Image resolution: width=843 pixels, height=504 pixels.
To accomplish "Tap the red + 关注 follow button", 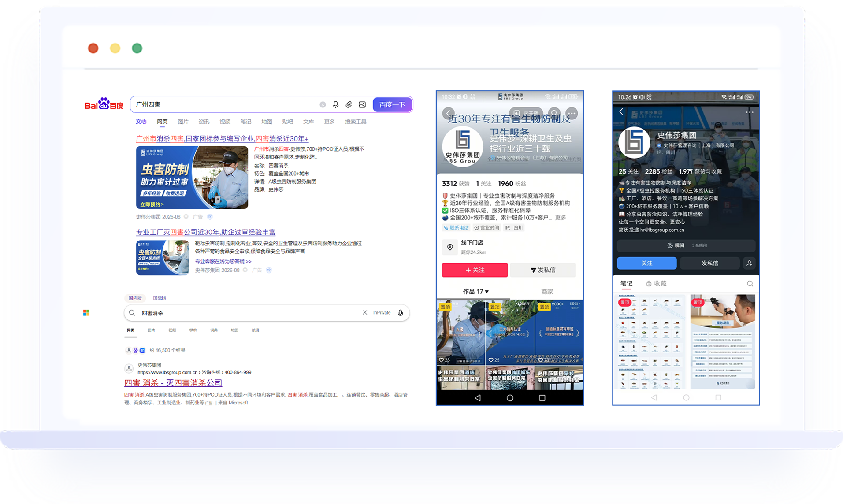I will (x=475, y=270).
